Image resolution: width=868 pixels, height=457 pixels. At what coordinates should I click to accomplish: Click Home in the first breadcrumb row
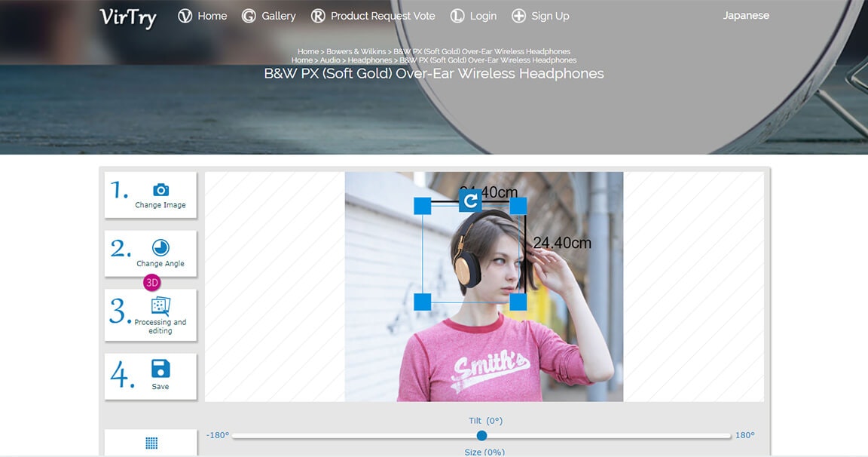pos(307,51)
